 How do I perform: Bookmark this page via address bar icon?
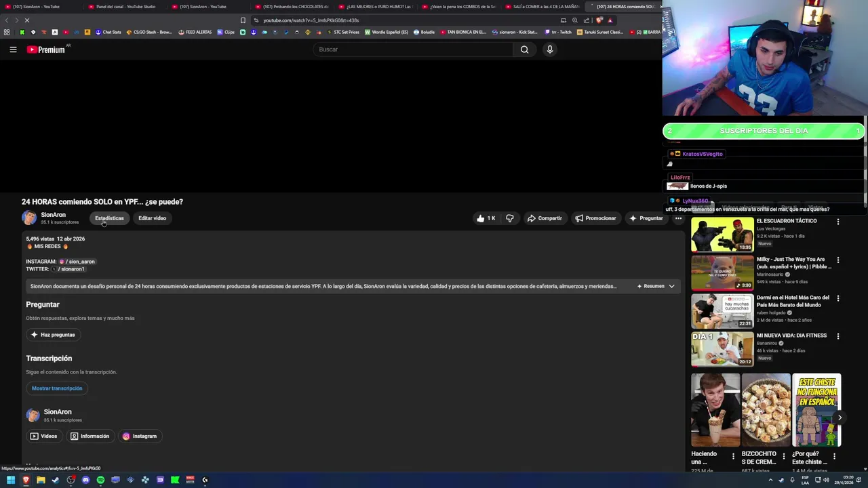coord(243,20)
